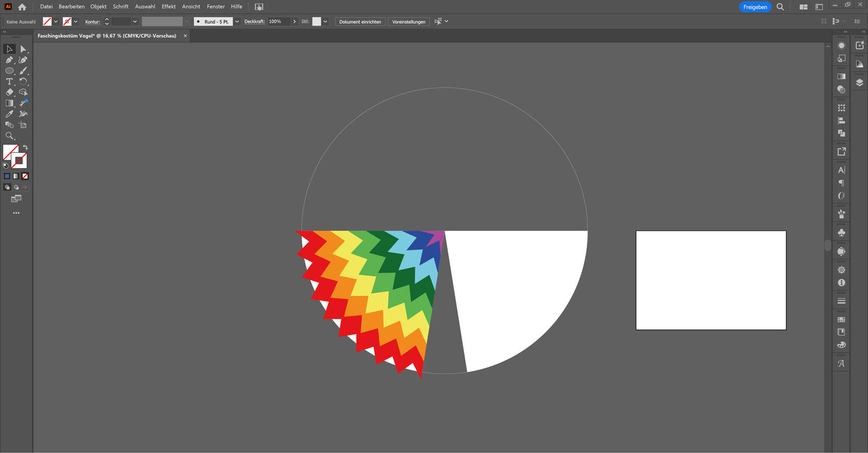The height and width of the screenshot is (453, 868).
Task: Change the screen mode
Action: point(16,199)
